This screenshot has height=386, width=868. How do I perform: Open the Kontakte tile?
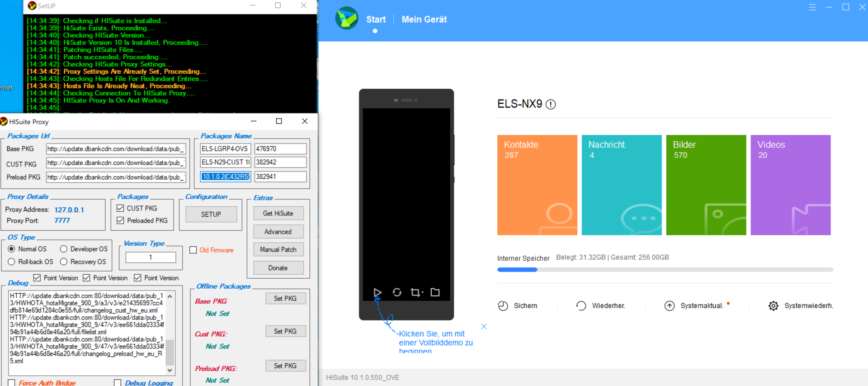[537, 185]
